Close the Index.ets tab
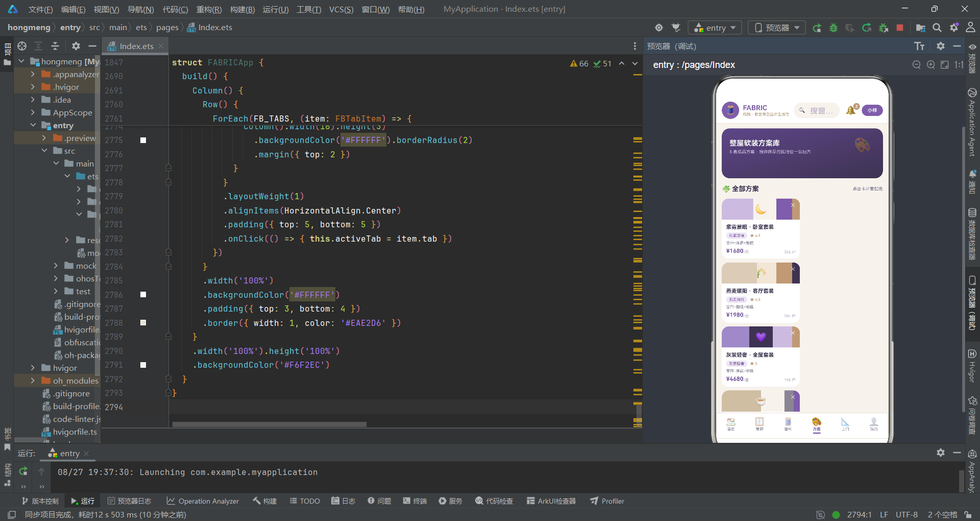This screenshot has height=521, width=980. click(x=161, y=46)
